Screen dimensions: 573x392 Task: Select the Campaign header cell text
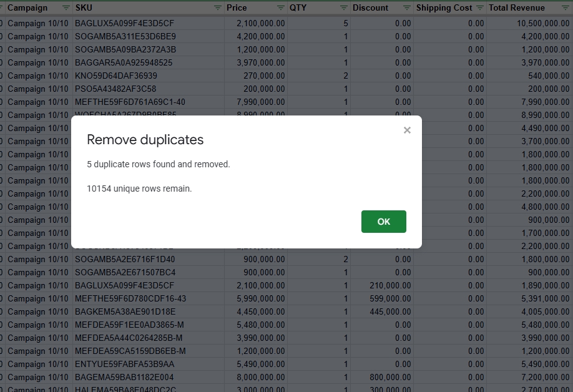point(27,7)
